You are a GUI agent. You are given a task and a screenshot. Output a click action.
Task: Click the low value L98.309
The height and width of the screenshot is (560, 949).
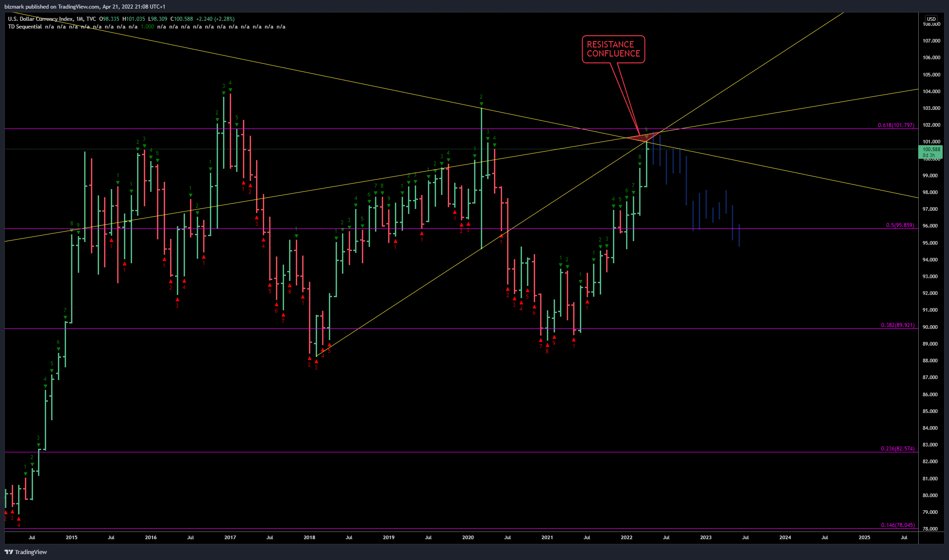click(158, 19)
